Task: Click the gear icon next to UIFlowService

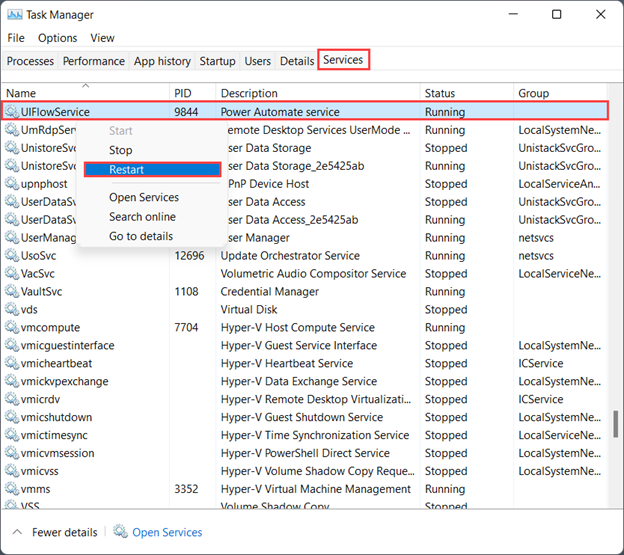Action: tap(12, 112)
